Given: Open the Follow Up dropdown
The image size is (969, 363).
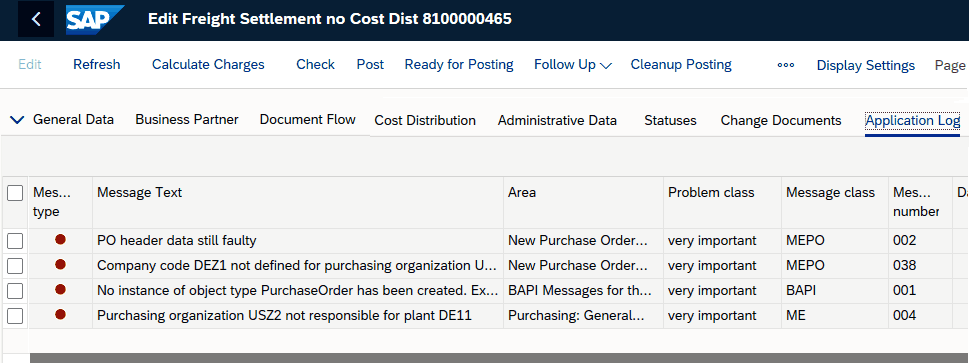Looking at the screenshot, I should [x=572, y=65].
